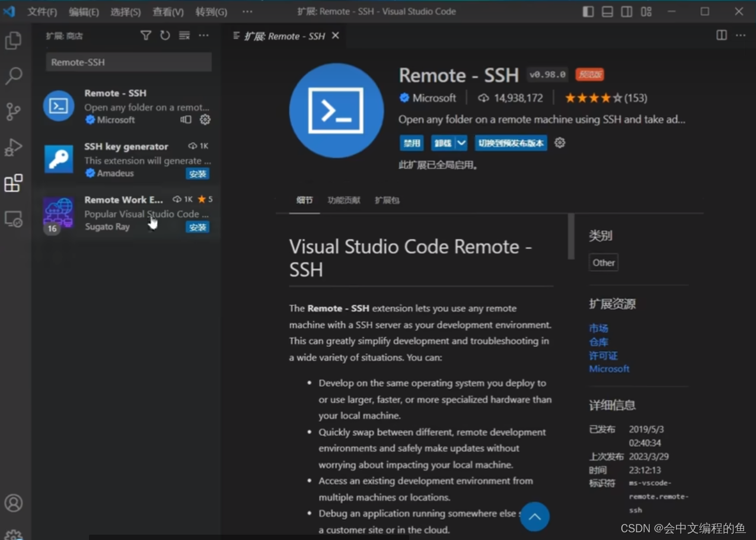Click the ms-vscode-remote.remote-ssh identifier
This screenshot has height=540, width=756.
pos(659,496)
